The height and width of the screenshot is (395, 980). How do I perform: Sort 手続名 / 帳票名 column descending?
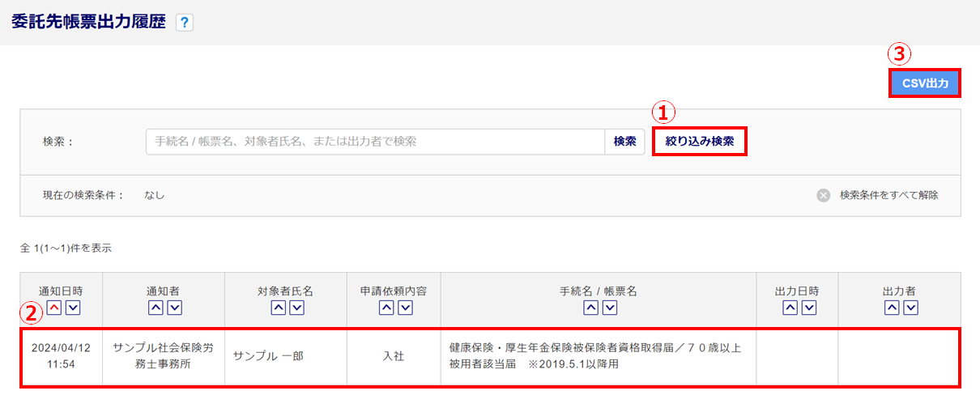(x=610, y=308)
